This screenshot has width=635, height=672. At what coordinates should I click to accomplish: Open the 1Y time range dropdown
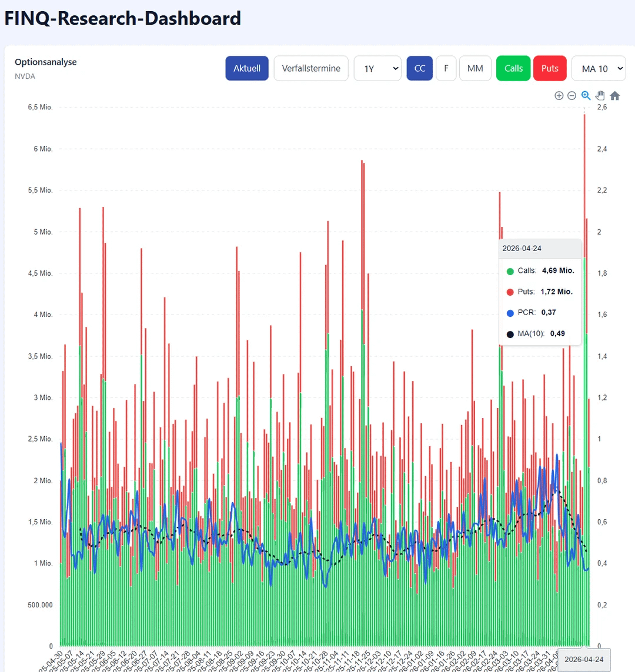[x=377, y=68]
